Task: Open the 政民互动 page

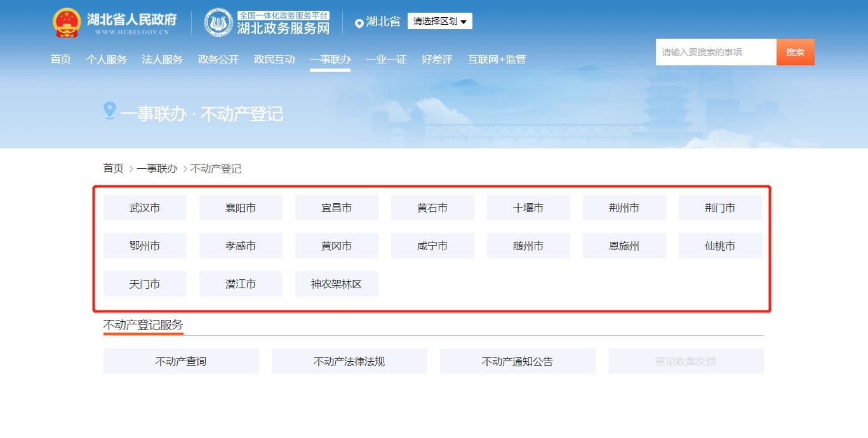Action: 274,59
